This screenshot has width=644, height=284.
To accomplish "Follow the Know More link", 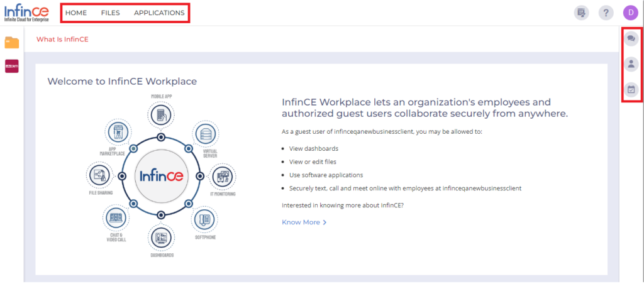I will pos(304,222).
